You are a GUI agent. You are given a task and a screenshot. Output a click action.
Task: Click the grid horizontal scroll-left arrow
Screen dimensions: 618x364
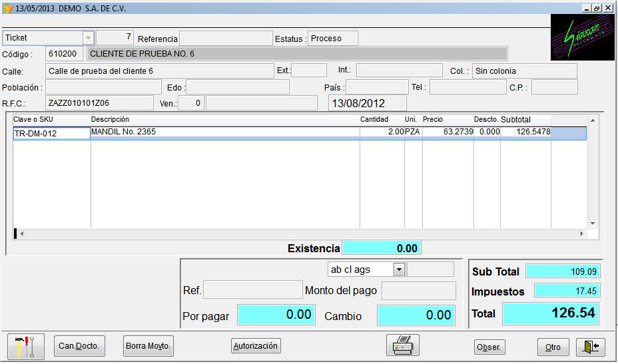(22, 234)
